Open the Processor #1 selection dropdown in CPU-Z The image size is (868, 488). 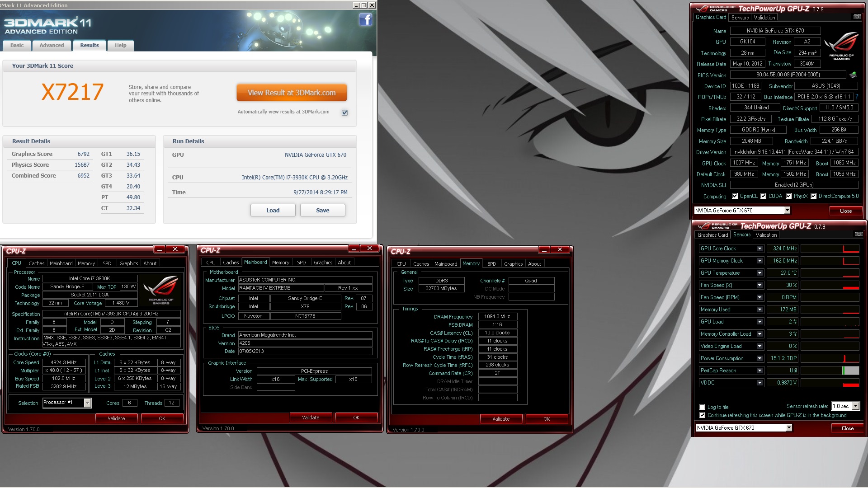coord(88,403)
